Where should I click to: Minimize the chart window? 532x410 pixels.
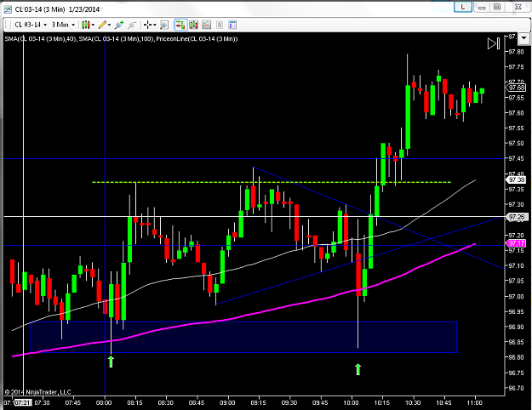(x=482, y=7)
